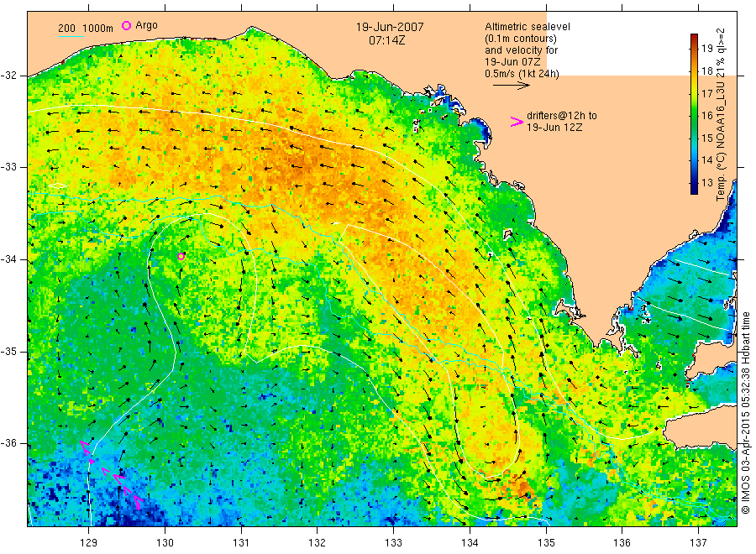Click the '(0.1m contours)' text
Viewport: 756px width, 554px height.
point(521,39)
